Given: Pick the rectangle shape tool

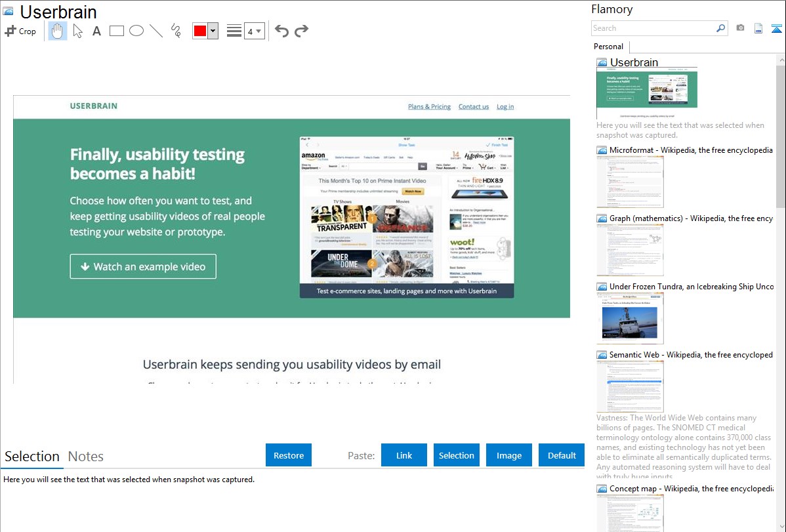Looking at the screenshot, I should click(x=116, y=31).
